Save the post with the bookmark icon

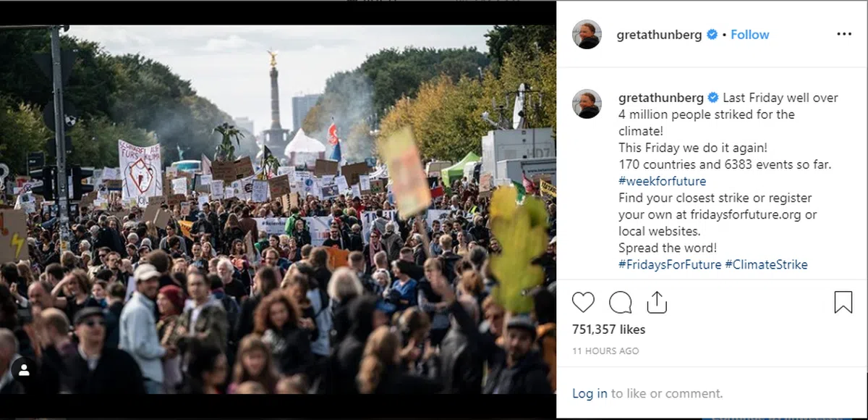click(843, 302)
